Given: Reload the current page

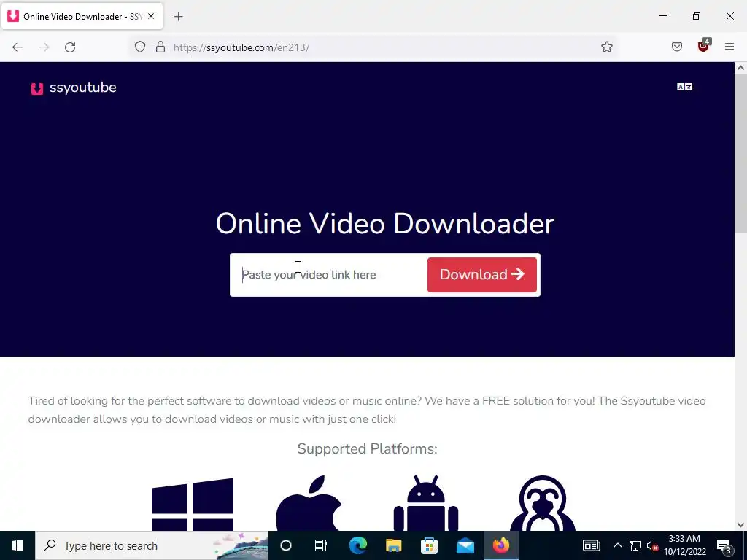Looking at the screenshot, I should (70, 47).
